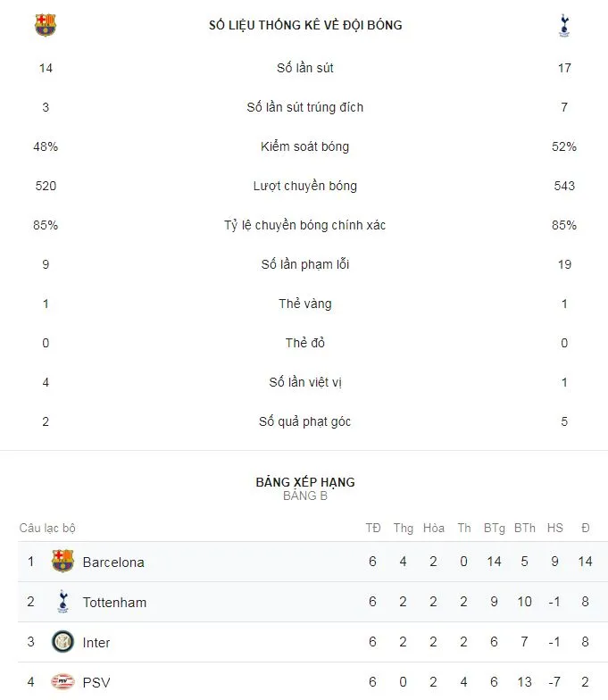The width and height of the screenshot is (608, 700).
Task: Click the 'Số lần sút trúng đích' label
Action: tap(305, 107)
